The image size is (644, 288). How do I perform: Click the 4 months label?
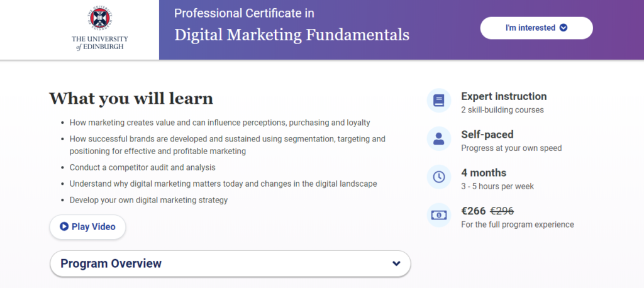[484, 172]
